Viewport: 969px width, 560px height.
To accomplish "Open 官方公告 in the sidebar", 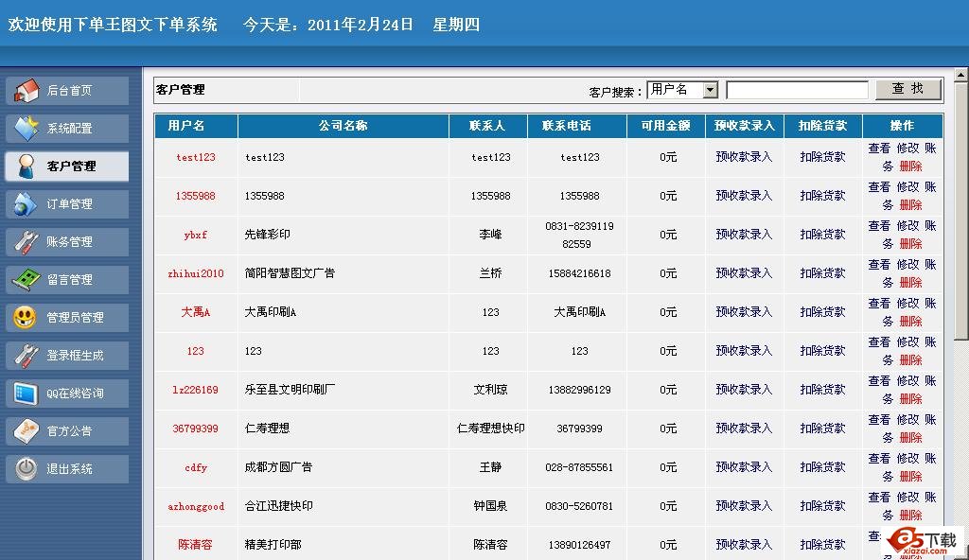I will point(67,430).
